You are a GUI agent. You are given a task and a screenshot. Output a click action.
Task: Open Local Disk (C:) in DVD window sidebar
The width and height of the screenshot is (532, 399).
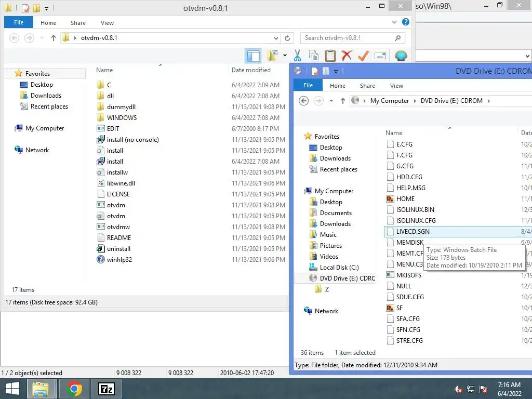pyautogui.click(x=339, y=268)
